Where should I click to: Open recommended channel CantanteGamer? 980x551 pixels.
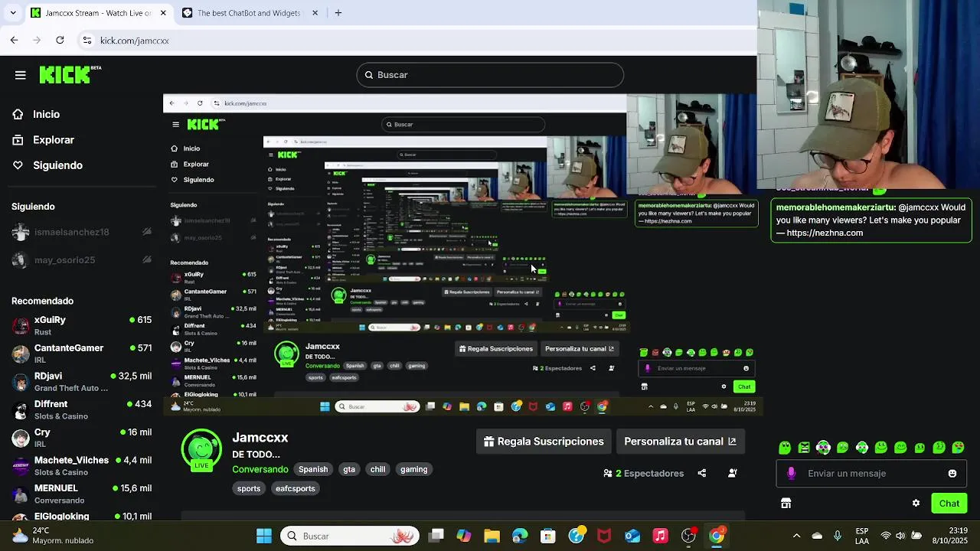(82, 354)
